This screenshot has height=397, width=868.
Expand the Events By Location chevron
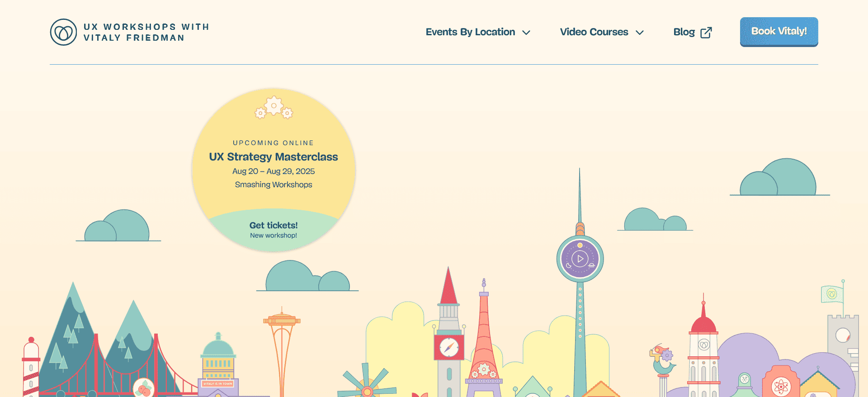[526, 33]
